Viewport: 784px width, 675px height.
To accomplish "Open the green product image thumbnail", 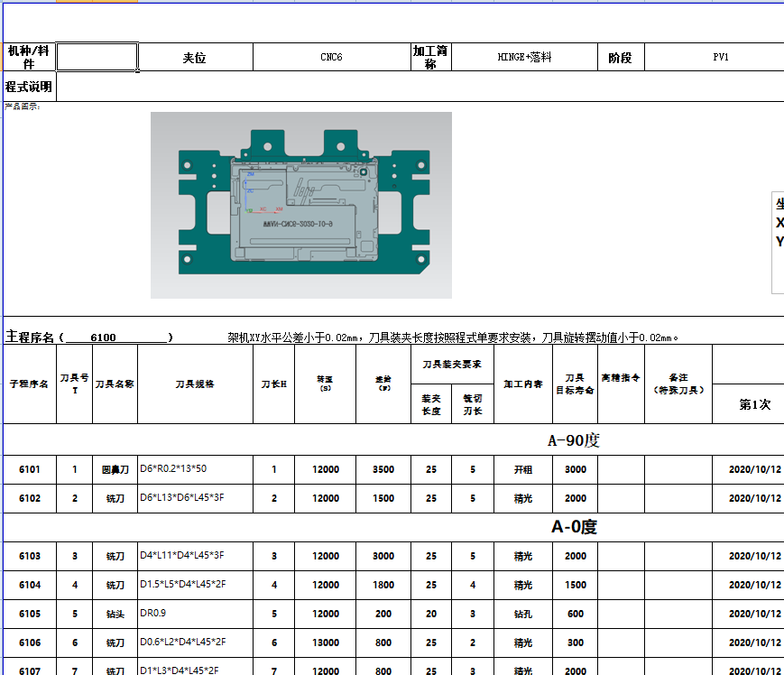I will tap(300, 202).
